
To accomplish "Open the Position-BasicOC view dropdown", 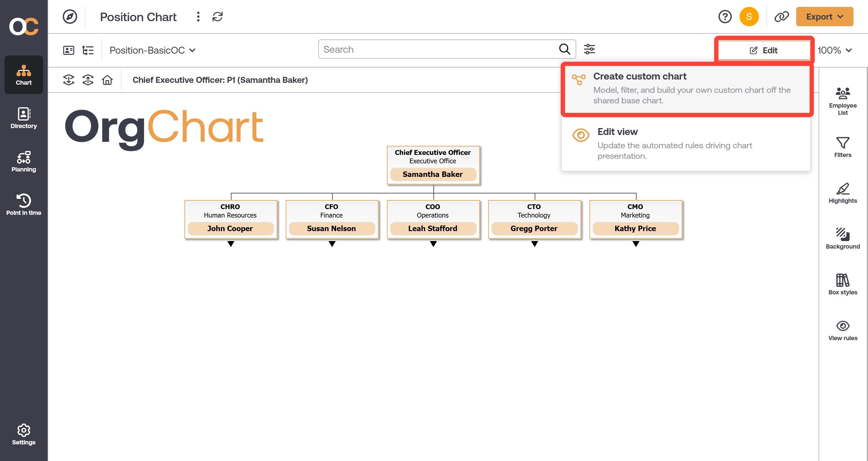I will click(152, 50).
